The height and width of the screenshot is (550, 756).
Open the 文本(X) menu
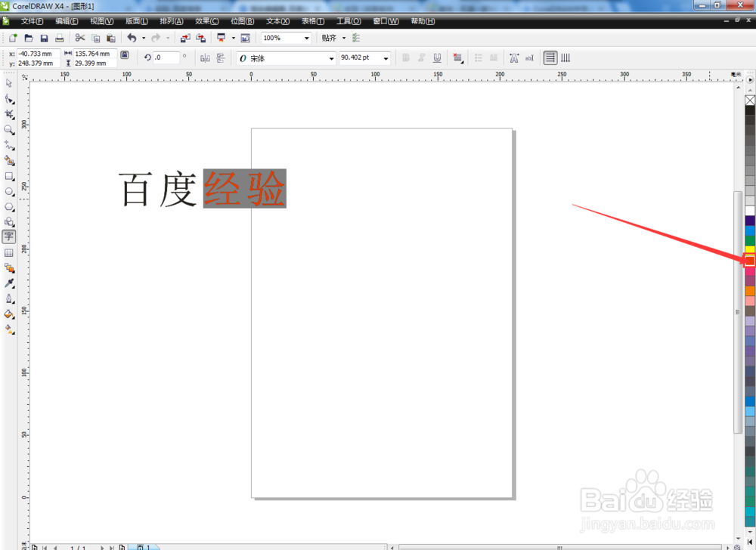pyautogui.click(x=277, y=21)
